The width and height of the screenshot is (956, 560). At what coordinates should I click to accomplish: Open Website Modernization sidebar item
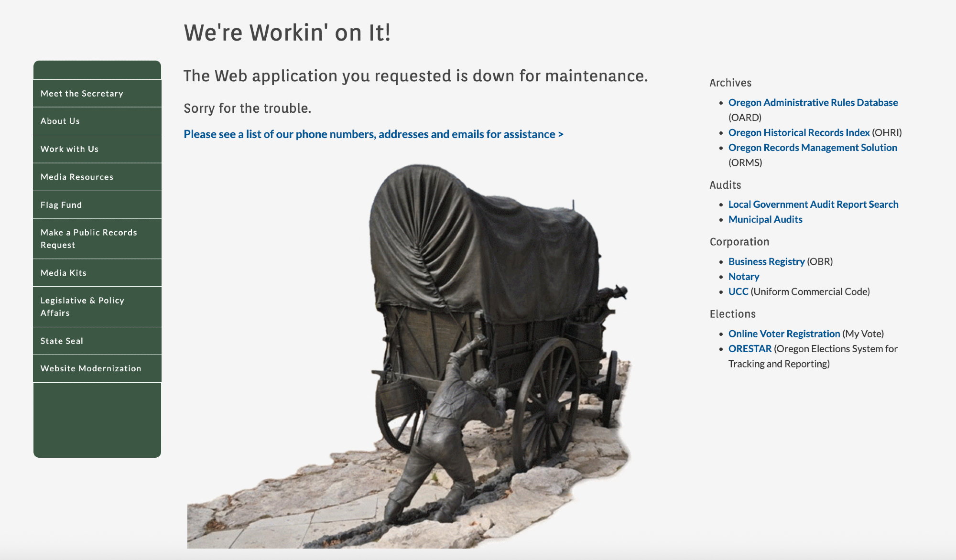[91, 368]
